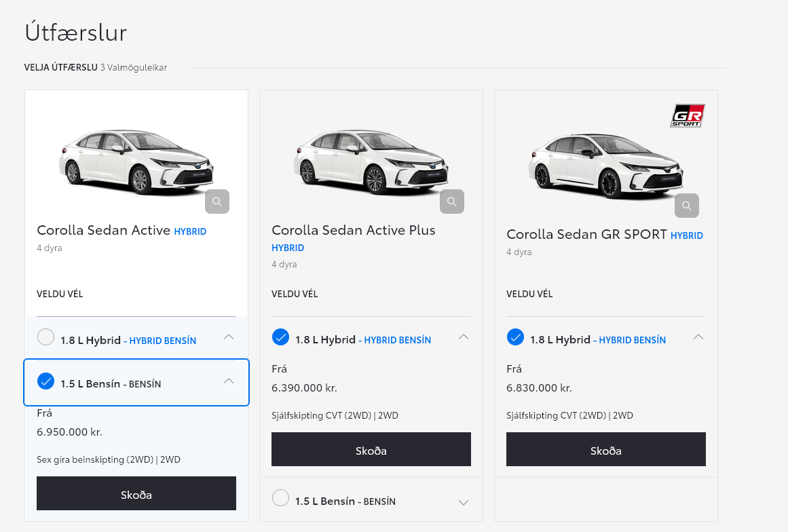Click the magnifier icon on Active Plus card
788x532 pixels.
click(451, 201)
